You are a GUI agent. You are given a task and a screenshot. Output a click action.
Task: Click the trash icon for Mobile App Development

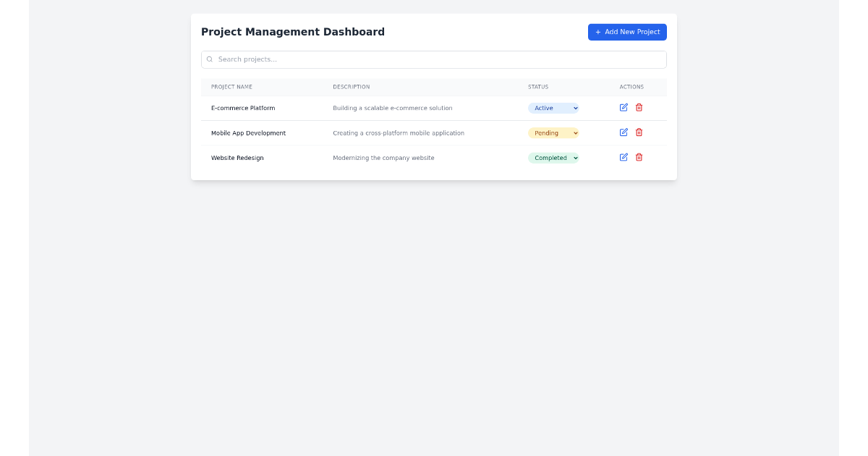[x=639, y=132]
